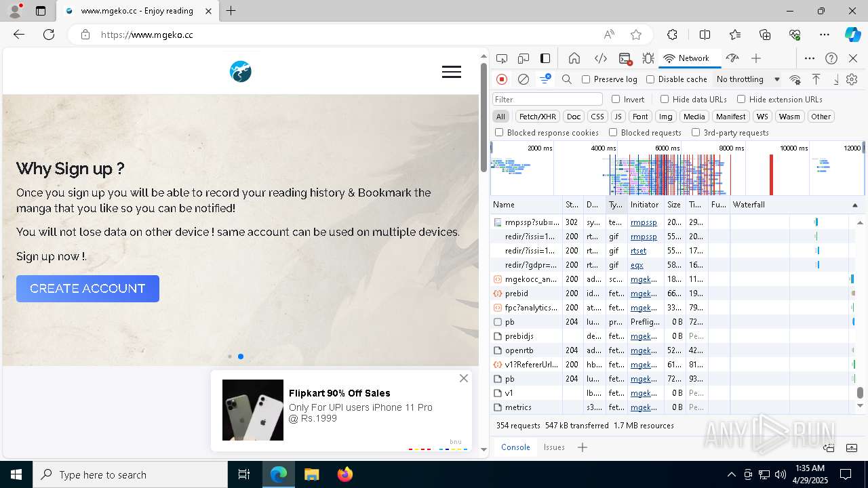Open Edge split screen icon
The width and height of the screenshot is (868, 488).
click(705, 35)
